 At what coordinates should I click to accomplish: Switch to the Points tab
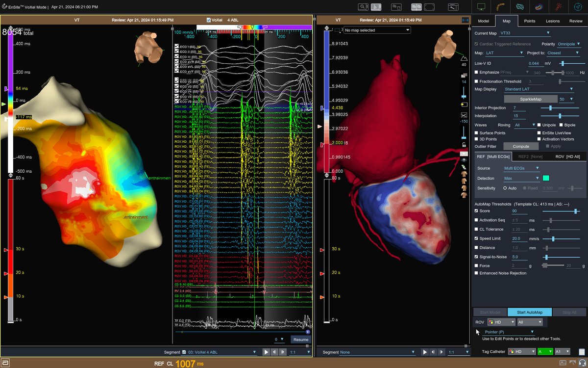click(530, 21)
